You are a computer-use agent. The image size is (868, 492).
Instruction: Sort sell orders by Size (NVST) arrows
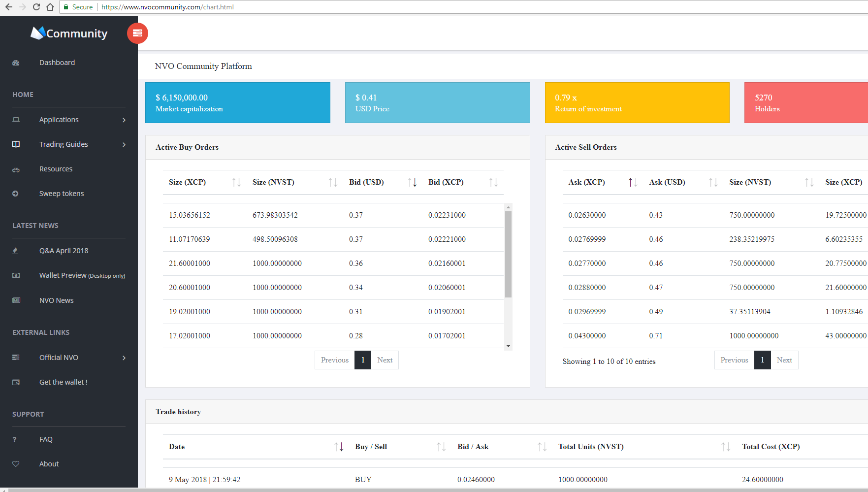pos(809,182)
